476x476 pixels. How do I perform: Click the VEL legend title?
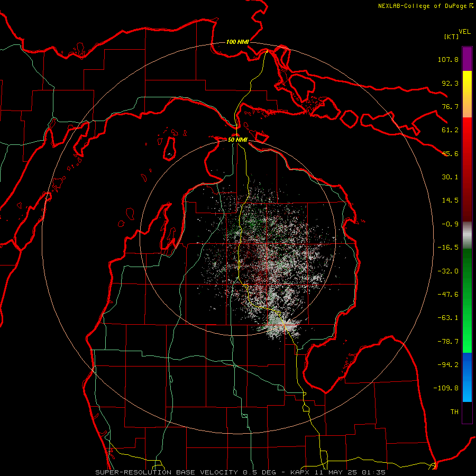click(464, 32)
